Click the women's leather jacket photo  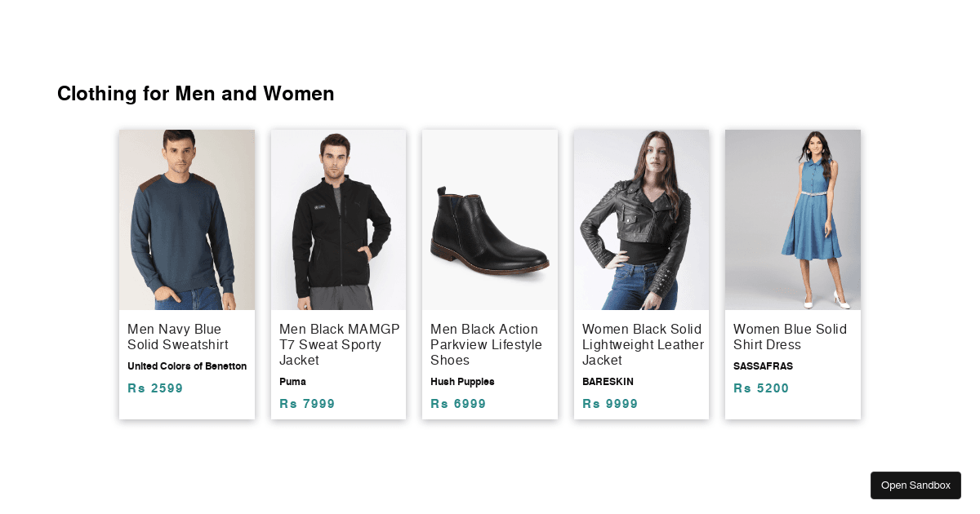coord(641,219)
